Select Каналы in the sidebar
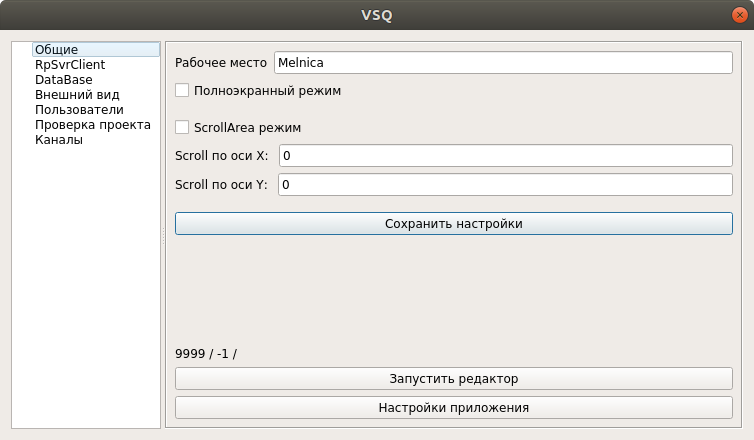754x440 pixels. pyautogui.click(x=59, y=139)
